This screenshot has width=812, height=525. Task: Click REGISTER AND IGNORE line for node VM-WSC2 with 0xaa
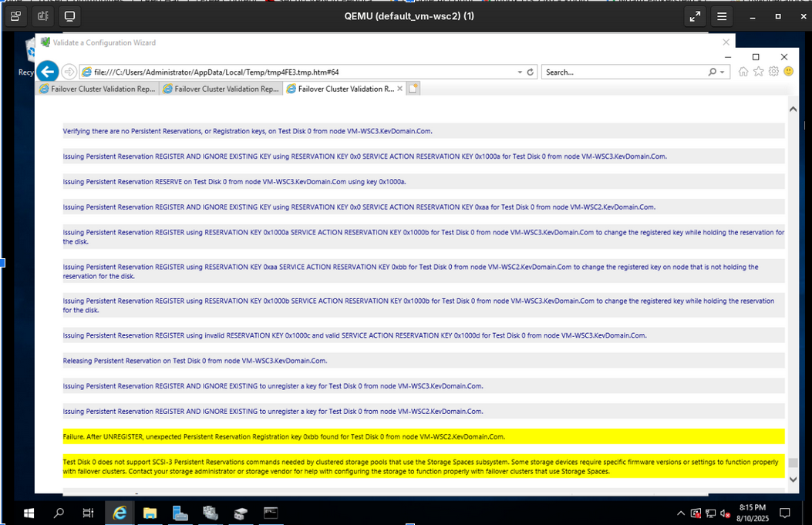tap(423, 207)
